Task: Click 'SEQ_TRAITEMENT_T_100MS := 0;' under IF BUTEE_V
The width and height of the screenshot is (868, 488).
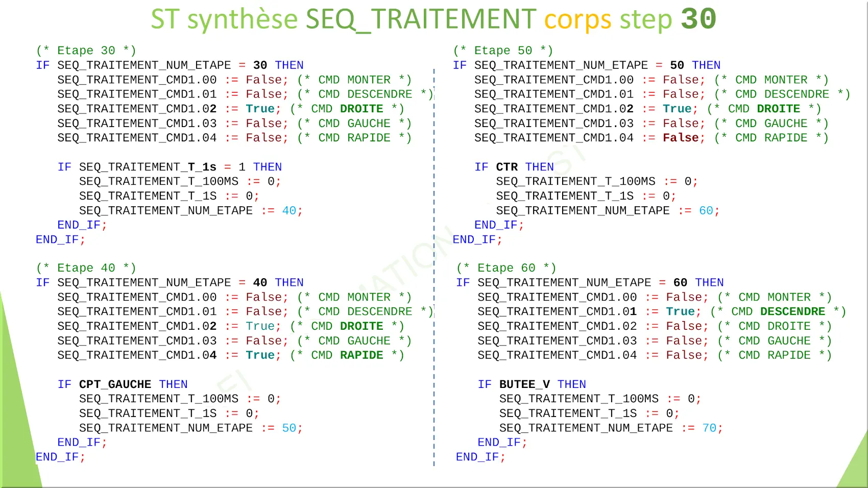Action: (x=600, y=399)
